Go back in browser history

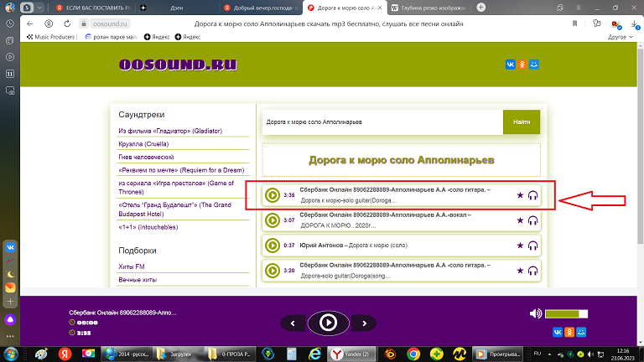[x=29, y=23]
